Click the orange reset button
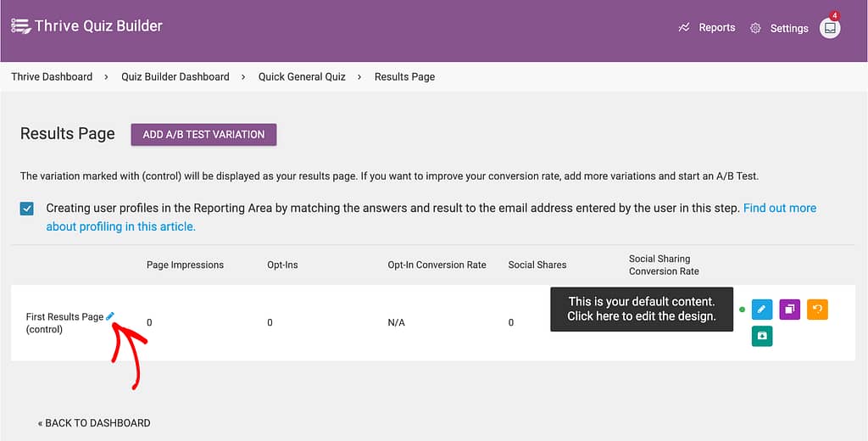This screenshot has height=441, width=868. tap(817, 310)
